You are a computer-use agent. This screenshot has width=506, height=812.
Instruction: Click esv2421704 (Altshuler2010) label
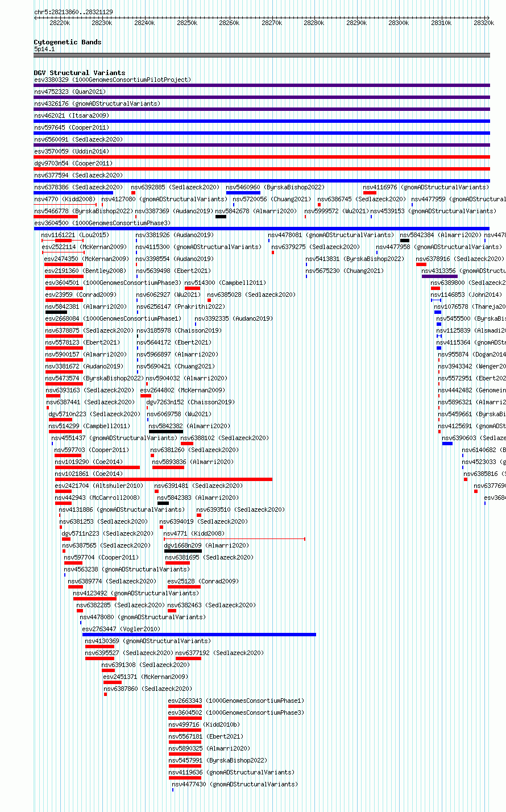[99, 486]
